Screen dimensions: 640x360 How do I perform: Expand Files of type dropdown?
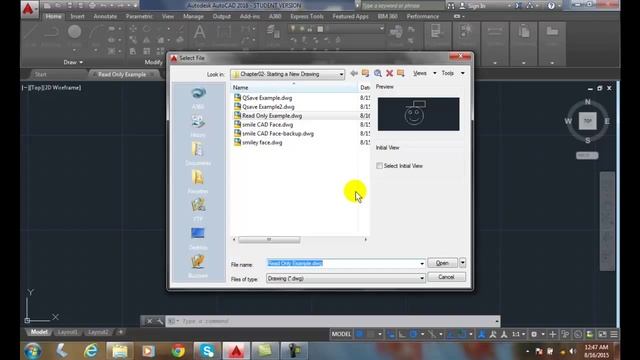coord(422,278)
